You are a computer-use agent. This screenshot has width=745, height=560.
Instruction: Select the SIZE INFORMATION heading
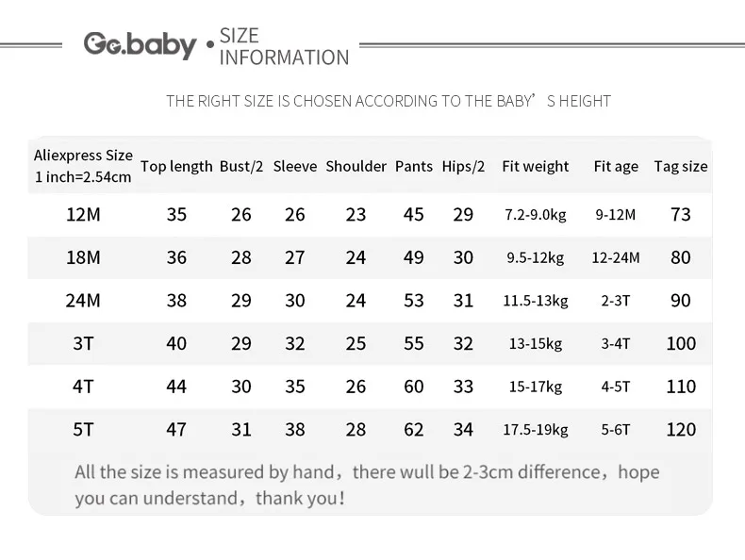click(x=284, y=46)
